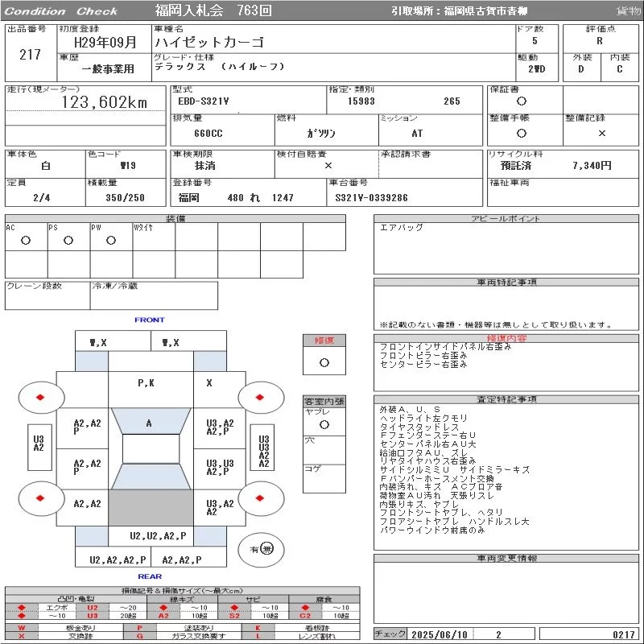
Task: Click the check date 2025/06/10
Action: (x=440, y=634)
